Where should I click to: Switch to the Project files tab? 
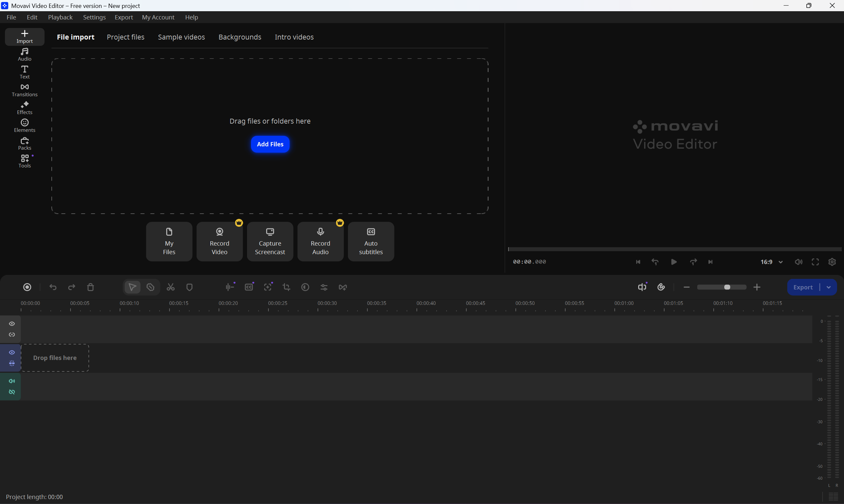[x=125, y=37]
